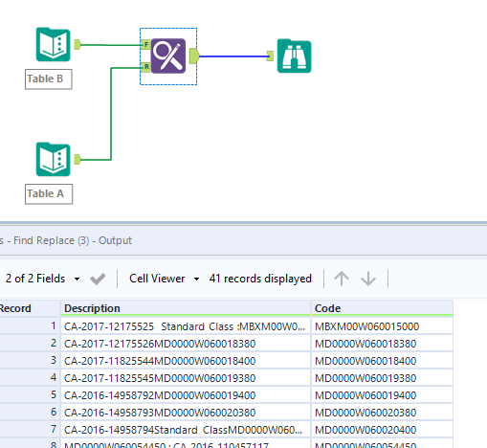
Task: Select record number 1 row header
Action: click(30, 326)
